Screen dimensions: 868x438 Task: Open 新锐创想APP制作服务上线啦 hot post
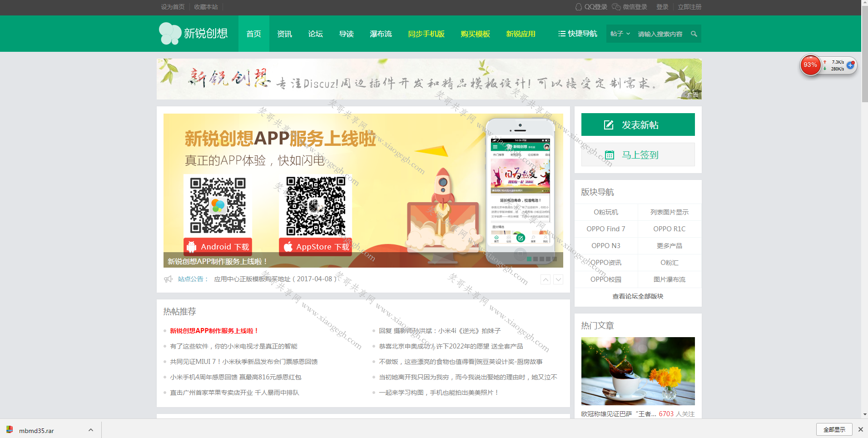214,331
